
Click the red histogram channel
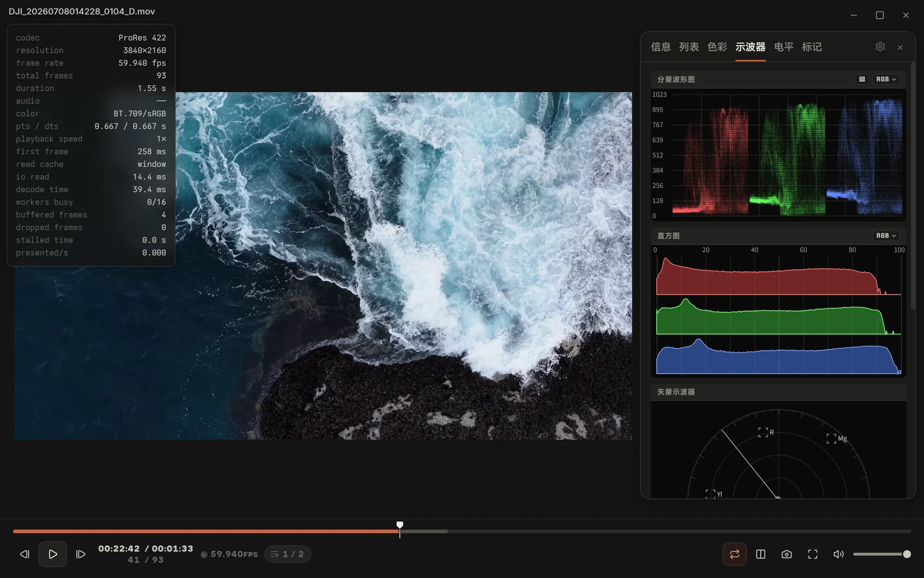click(x=778, y=277)
